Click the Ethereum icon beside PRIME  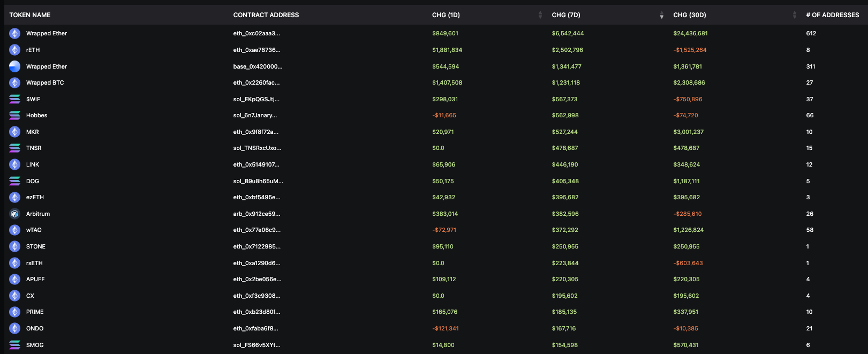[x=15, y=312]
